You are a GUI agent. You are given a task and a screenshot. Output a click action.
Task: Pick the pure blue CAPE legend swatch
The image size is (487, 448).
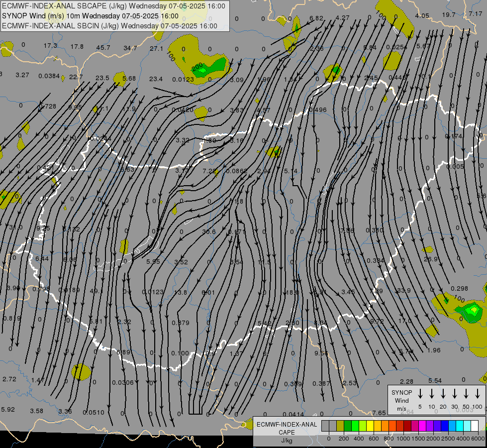pyautogui.click(x=444, y=426)
